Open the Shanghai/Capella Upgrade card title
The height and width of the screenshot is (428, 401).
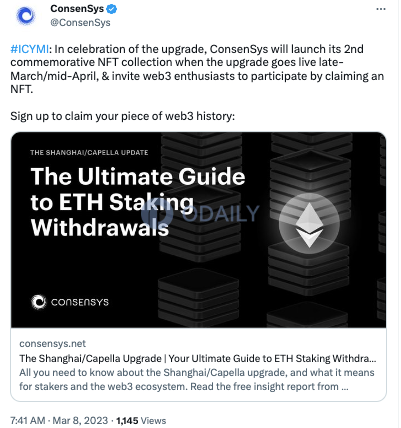click(x=198, y=358)
